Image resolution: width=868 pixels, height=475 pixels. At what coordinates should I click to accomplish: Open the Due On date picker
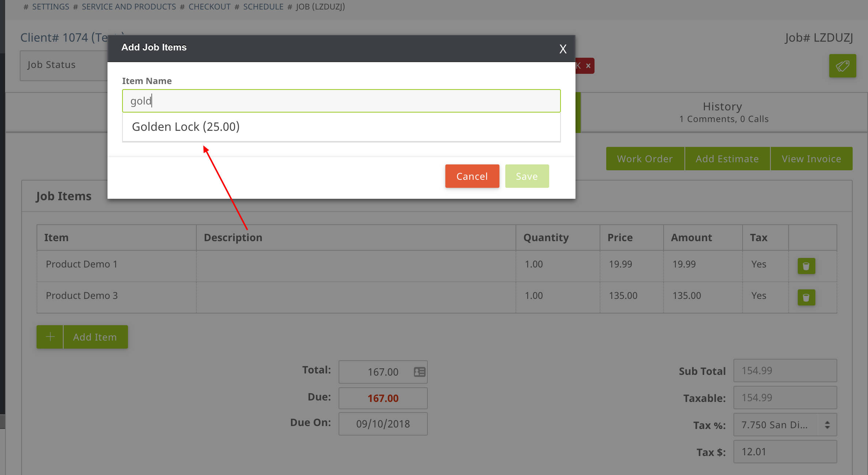pyautogui.click(x=383, y=424)
